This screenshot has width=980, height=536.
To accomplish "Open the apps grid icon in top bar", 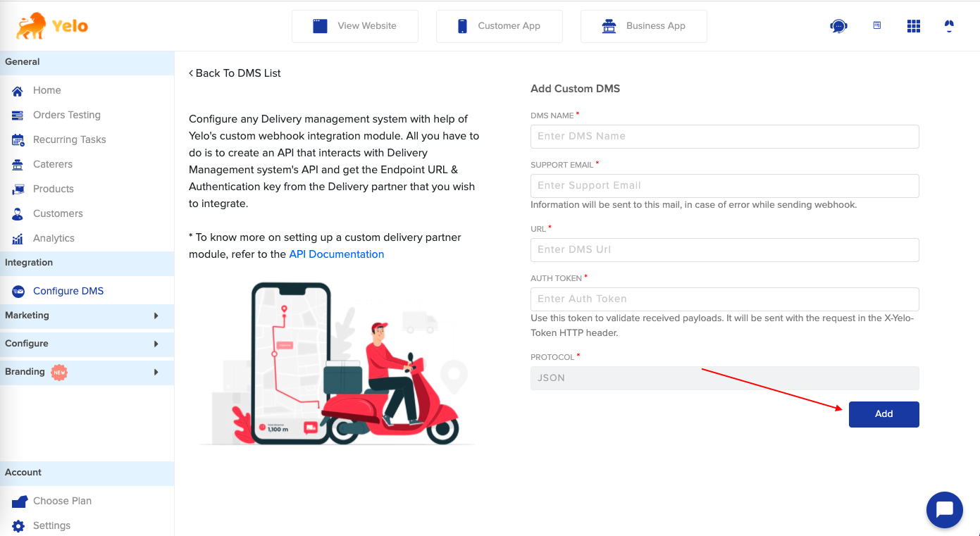I will click(x=913, y=26).
